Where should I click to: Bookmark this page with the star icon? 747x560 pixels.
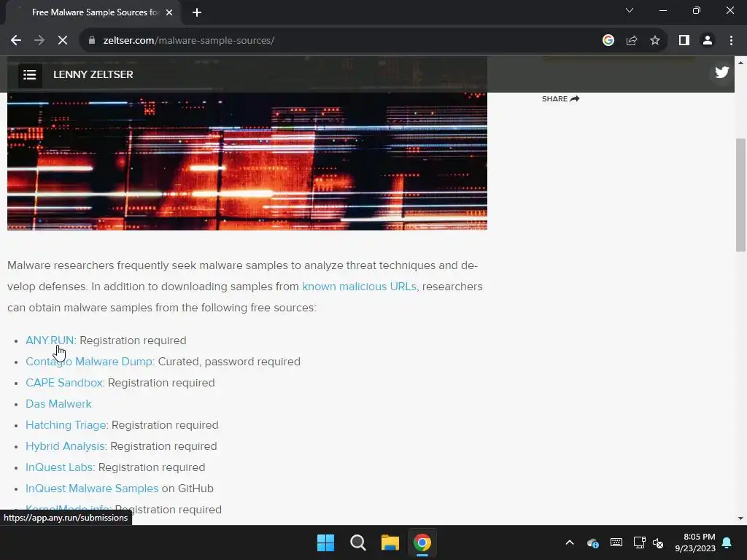pyautogui.click(x=655, y=41)
